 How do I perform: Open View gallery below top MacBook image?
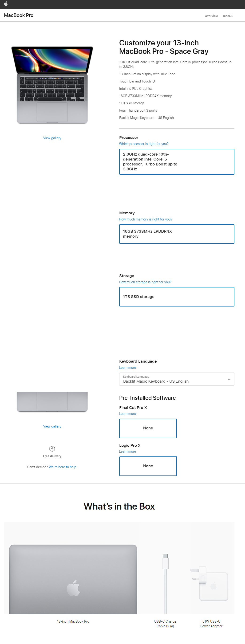52,138
